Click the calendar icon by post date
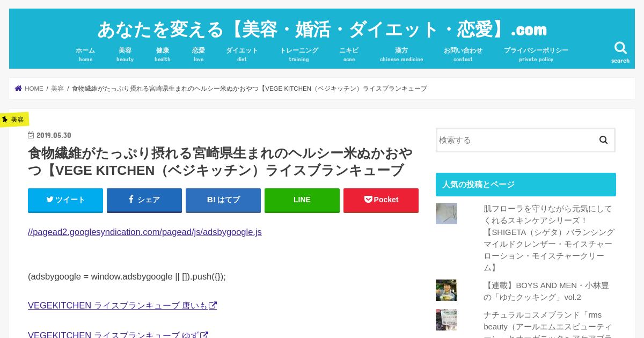Screen dimensions: 644x338 pyautogui.click(x=31, y=135)
